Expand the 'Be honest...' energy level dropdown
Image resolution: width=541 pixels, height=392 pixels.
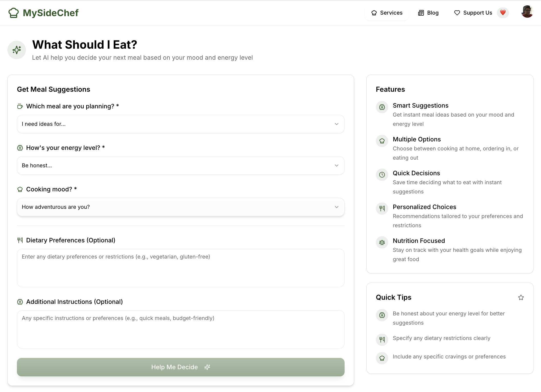click(181, 166)
